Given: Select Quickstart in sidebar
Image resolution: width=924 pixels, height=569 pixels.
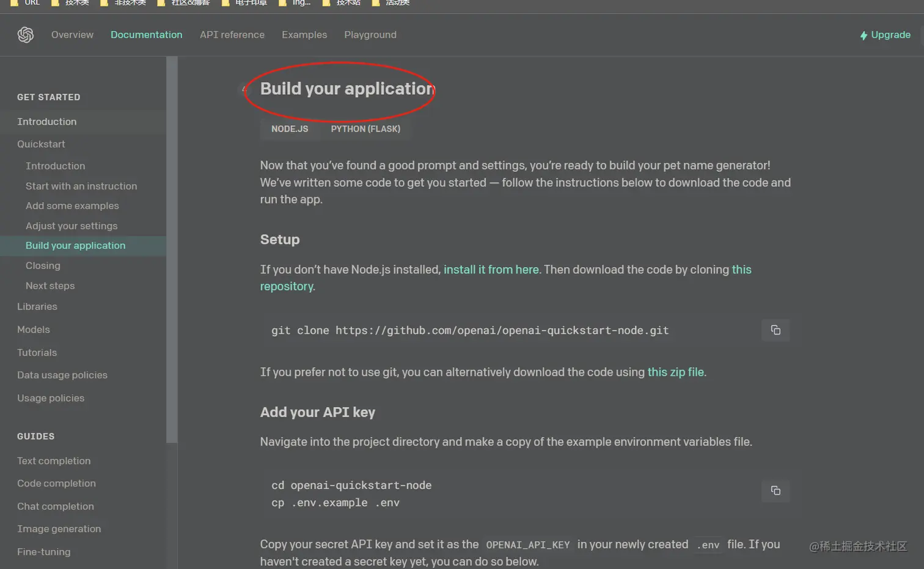Looking at the screenshot, I should coord(41,144).
